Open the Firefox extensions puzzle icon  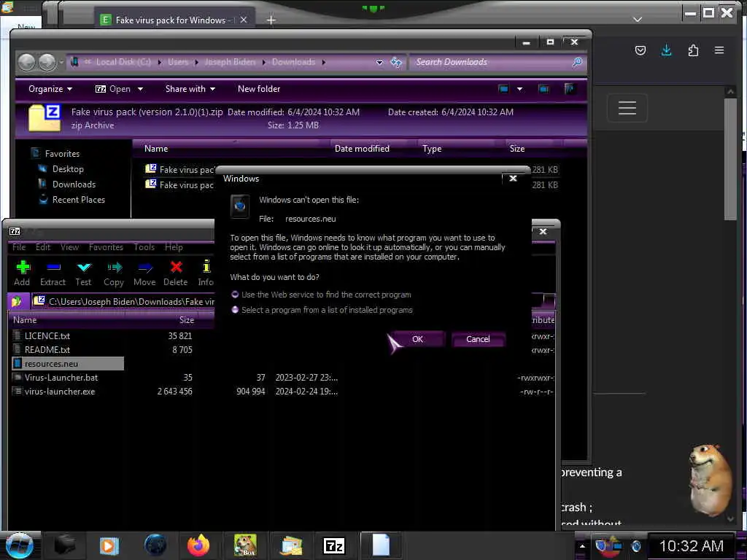click(x=693, y=50)
